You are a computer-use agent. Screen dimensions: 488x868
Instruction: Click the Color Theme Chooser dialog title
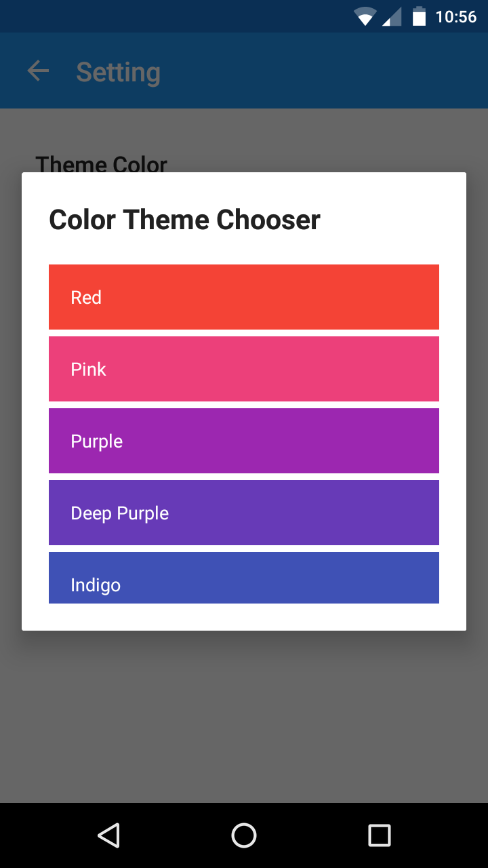[x=184, y=220]
